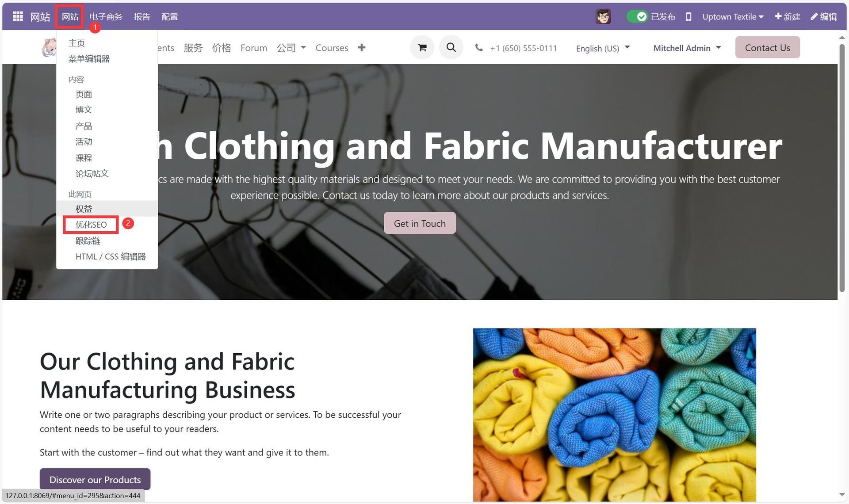
Task: Open the 电子商务 menu
Action: coord(106,17)
